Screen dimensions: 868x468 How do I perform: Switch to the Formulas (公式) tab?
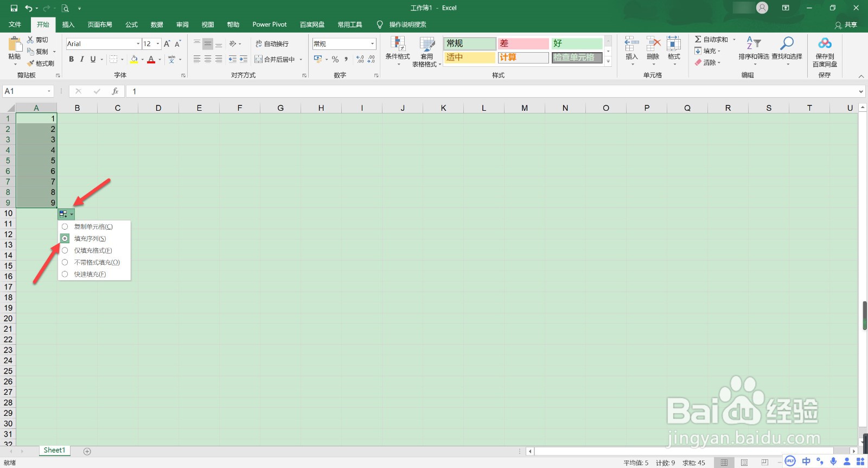click(131, 24)
